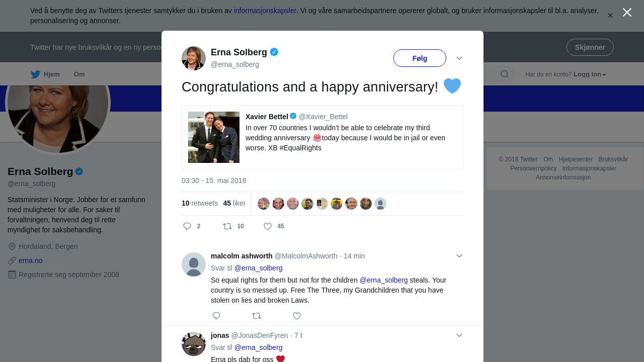Open the Om menu item
The height and width of the screenshot is (362, 644).
pos(79,74)
